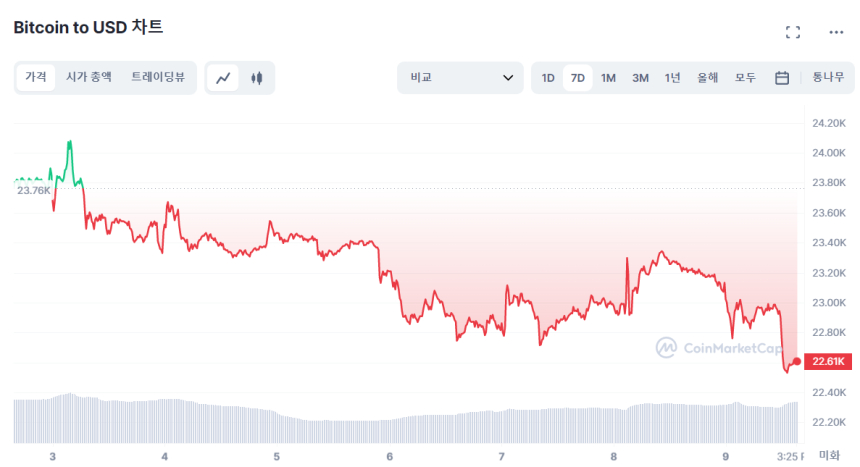
Task: Select the 올해 year-to-date range button
Action: pyautogui.click(x=708, y=78)
